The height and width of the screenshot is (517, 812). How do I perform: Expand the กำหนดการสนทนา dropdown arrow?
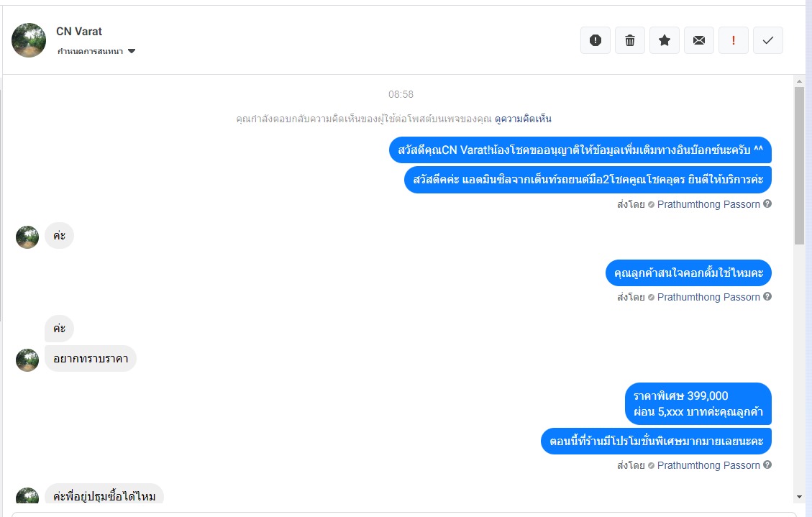132,51
